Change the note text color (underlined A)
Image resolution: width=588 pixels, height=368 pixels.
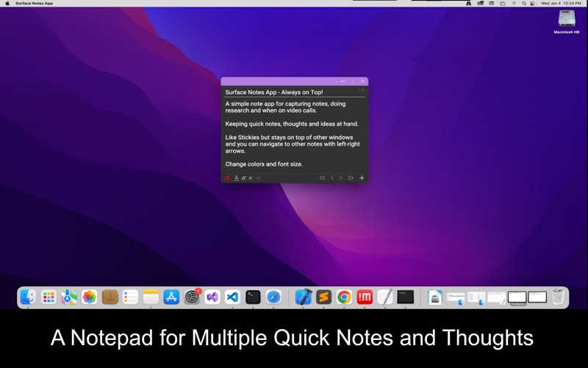click(x=236, y=178)
